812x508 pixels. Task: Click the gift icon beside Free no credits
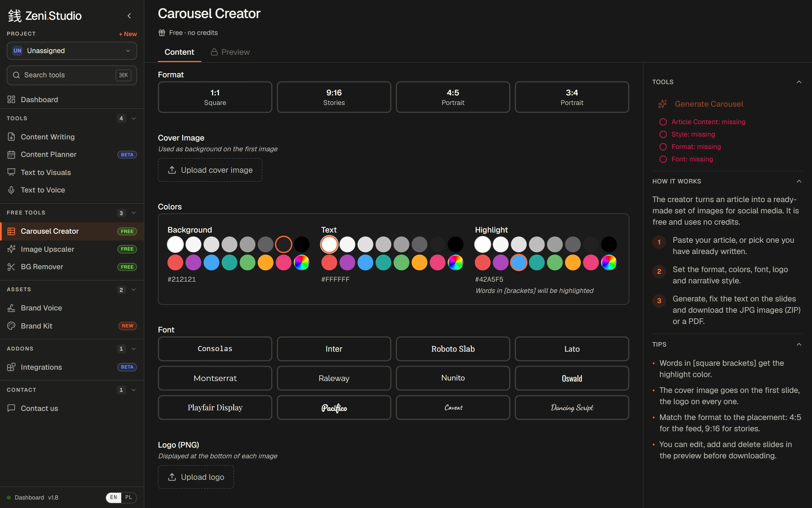pyautogui.click(x=162, y=32)
